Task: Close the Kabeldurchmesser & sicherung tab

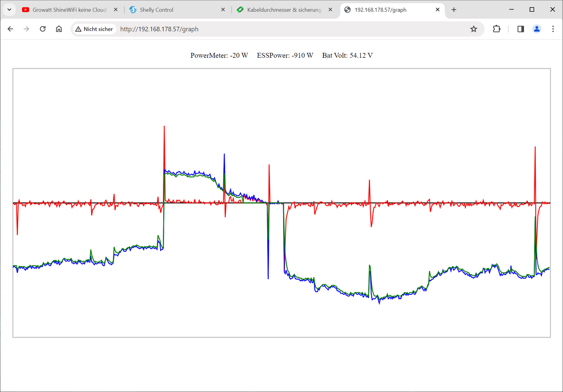Action: pyautogui.click(x=330, y=10)
